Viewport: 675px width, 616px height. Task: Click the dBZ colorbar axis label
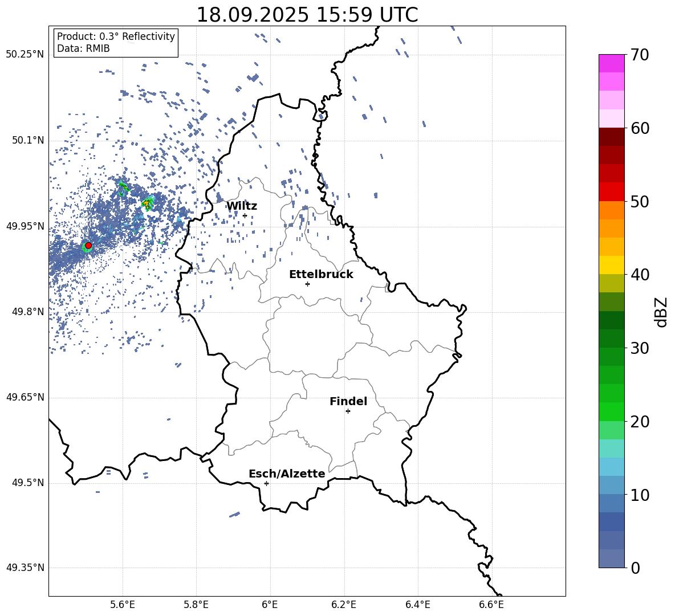(x=662, y=312)
